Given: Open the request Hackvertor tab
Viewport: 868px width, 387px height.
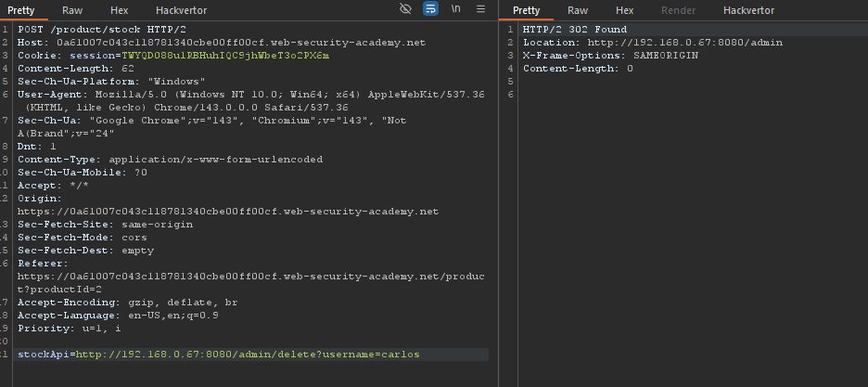Looking at the screenshot, I should point(181,10).
